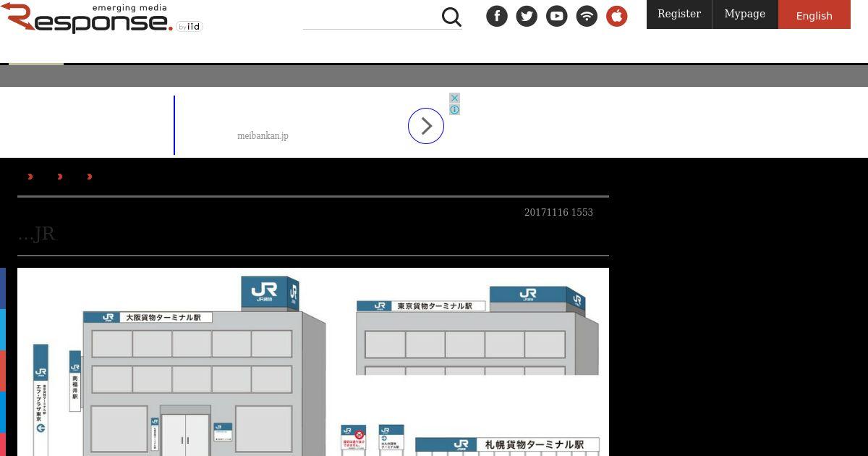Viewport: 868px width, 456px height.
Task: Open Mypage
Action: click(x=745, y=14)
